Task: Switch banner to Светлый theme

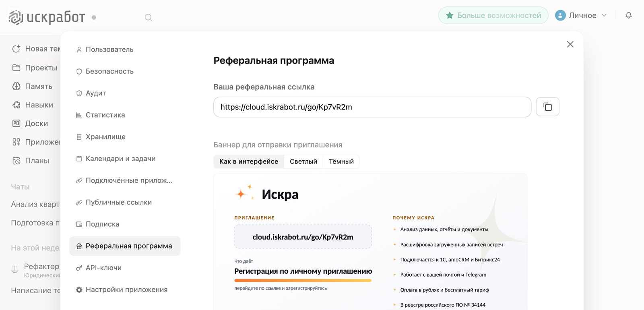Action: pos(303,161)
